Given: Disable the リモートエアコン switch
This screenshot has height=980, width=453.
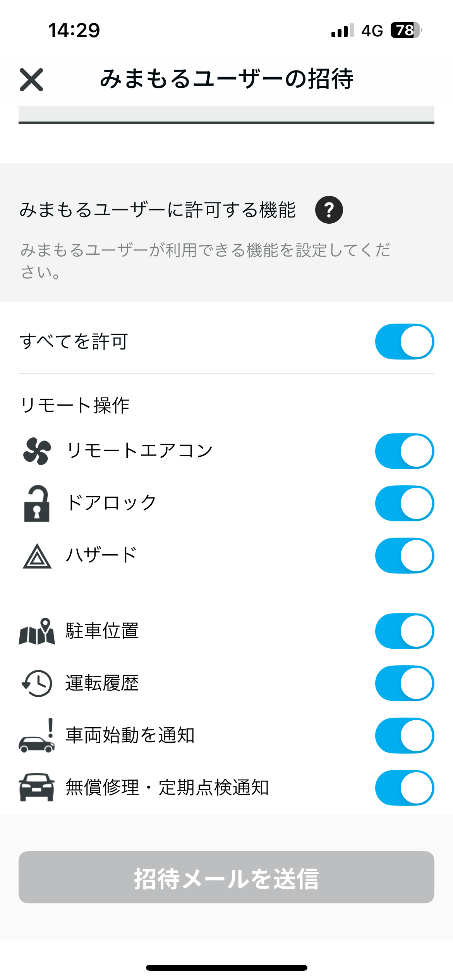Looking at the screenshot, I should [x=404, y=451].
